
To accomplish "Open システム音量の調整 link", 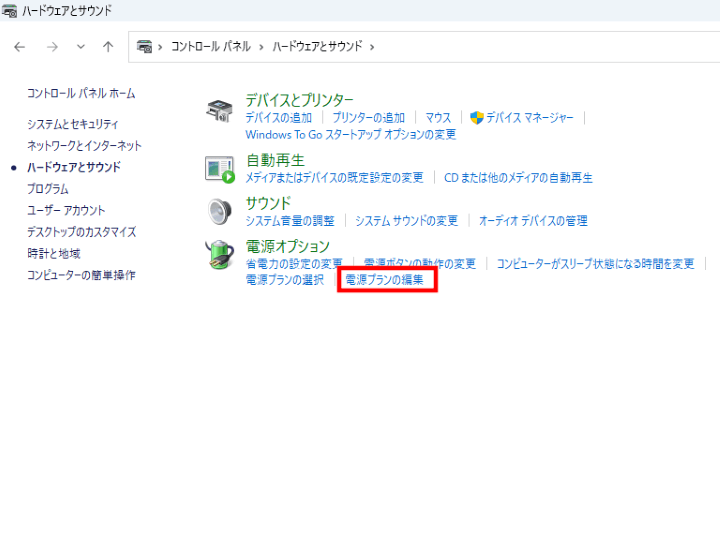I will tap(290, 221).
